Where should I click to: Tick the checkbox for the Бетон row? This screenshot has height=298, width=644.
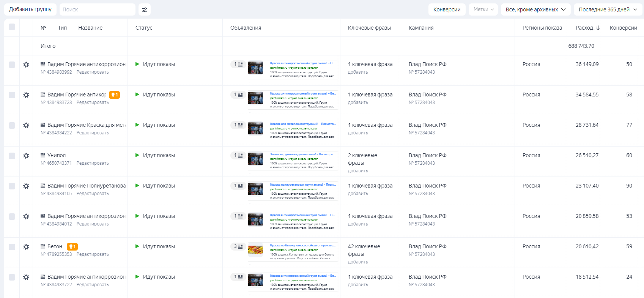point(12,247)
